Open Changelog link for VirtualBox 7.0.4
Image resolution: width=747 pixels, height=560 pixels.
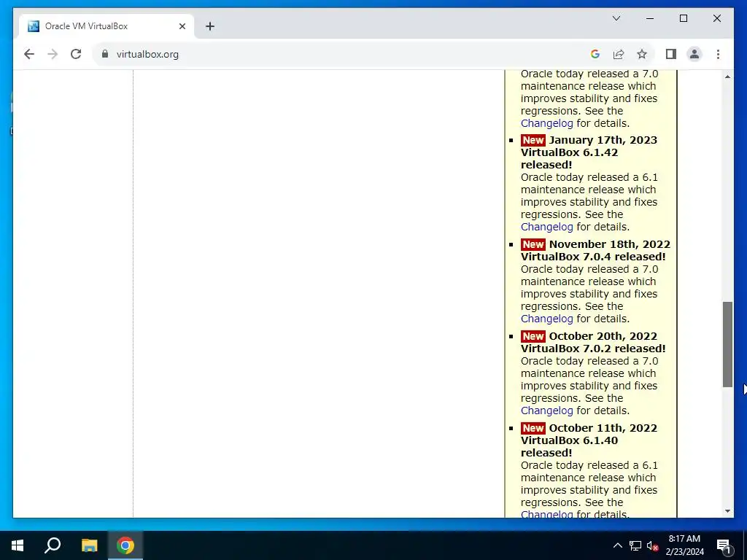(546, 319)
